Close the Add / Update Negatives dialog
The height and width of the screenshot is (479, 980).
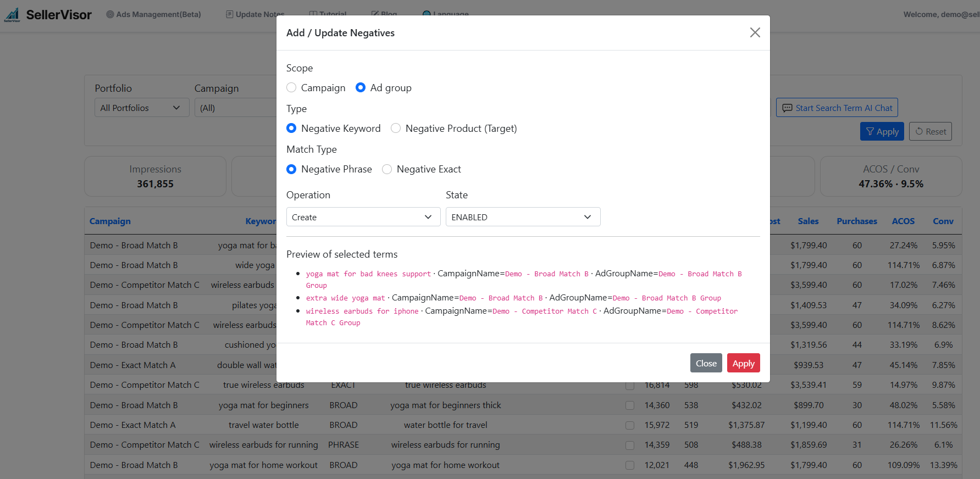pyautogui.click(x=755, y=33)
